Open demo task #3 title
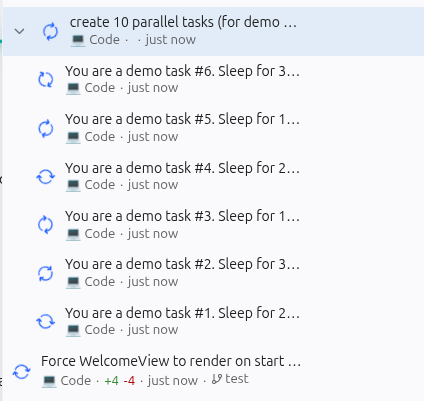Screen dimensions: 424x401 pyautogui.click(x=182, y=216)
